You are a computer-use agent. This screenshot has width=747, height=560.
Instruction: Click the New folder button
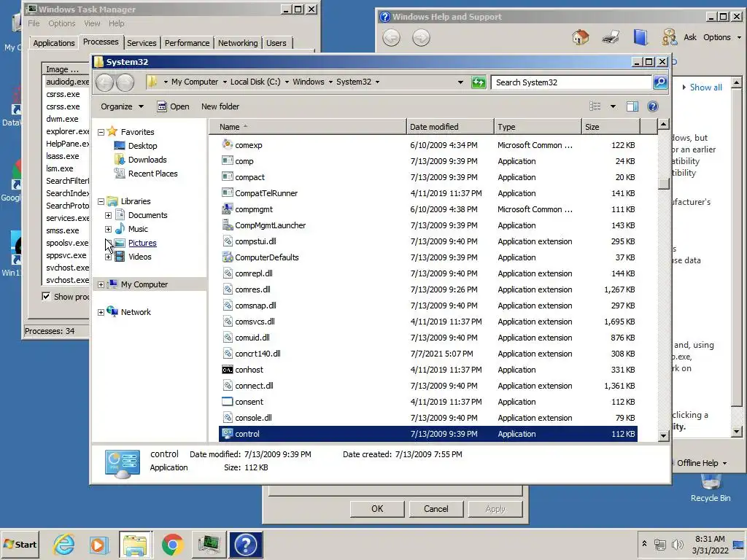click(x=220, y=106)
